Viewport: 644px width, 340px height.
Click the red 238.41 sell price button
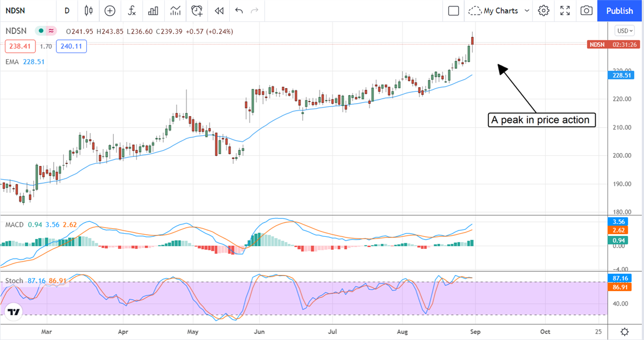(20, 47)
